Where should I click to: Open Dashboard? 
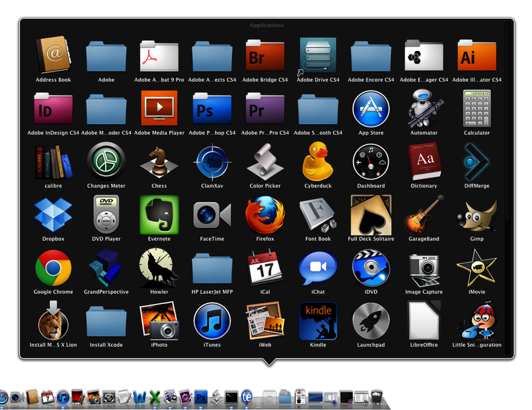pos(371,162)
